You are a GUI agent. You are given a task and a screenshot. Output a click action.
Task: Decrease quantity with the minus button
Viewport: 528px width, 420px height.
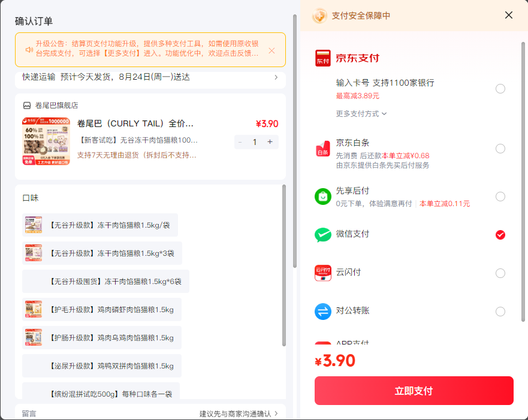click(240, 142)
